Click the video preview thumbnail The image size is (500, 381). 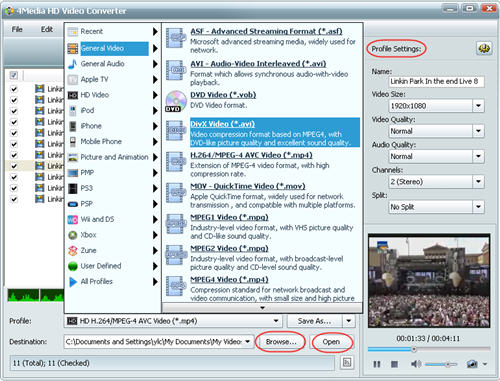[429, 281]
